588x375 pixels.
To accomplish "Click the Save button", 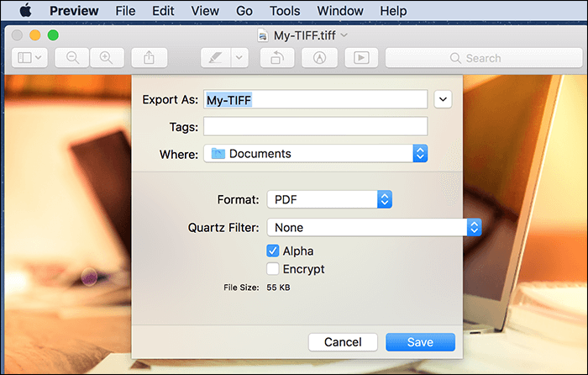I will [x=420, y=342].
